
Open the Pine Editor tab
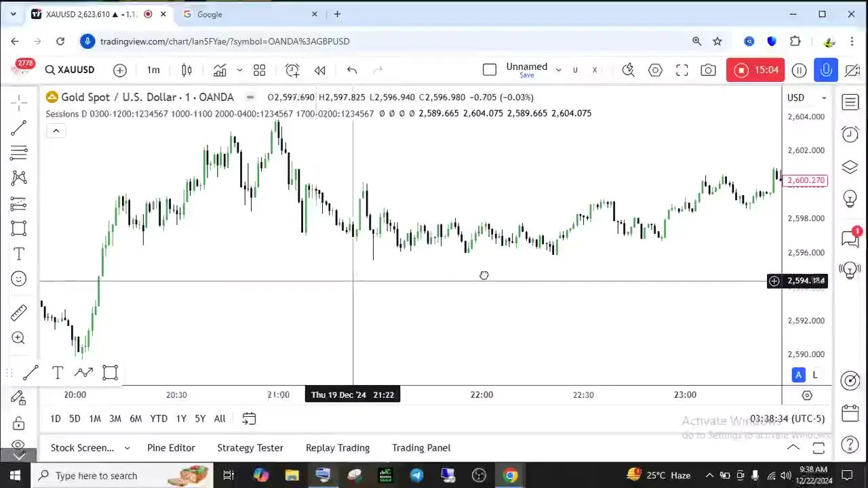coord(171,447)
